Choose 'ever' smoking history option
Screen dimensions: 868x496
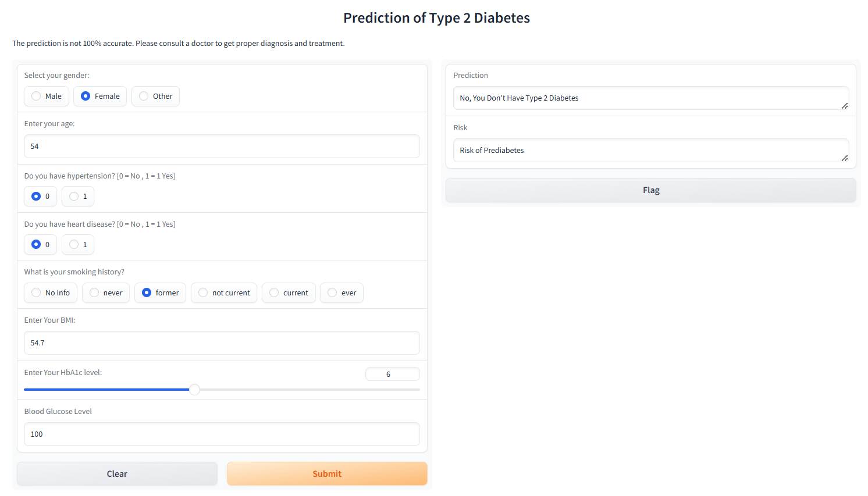[341, 293]
